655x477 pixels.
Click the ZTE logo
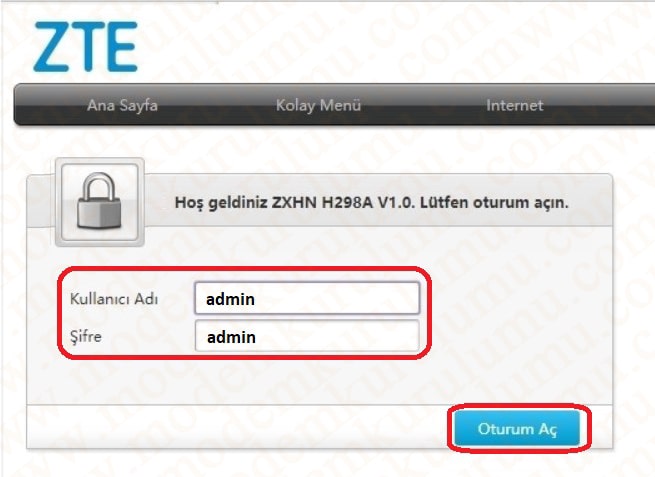click(85, 45)
